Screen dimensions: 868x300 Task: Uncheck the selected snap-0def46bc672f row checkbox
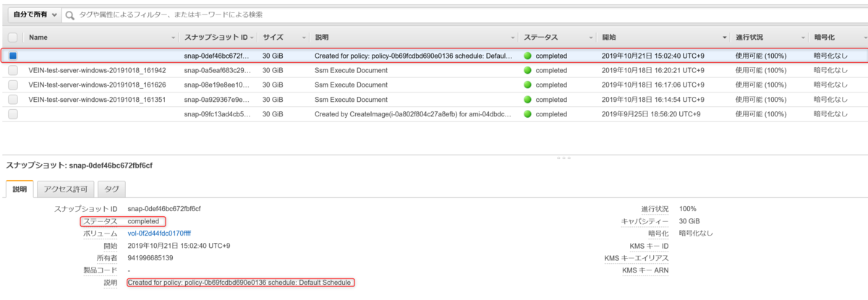(x=13, y=55)
